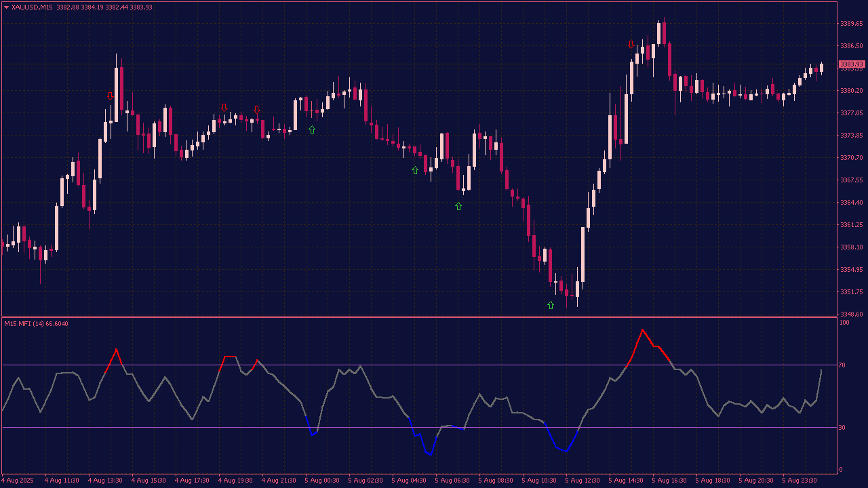
Task: Click the 3348.60 price at scale bottom
Action: (x=851, y=314)
